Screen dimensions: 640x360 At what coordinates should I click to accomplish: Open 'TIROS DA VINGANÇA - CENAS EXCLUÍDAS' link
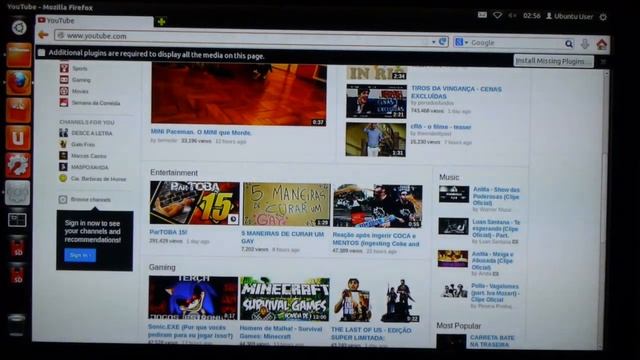click(456, 92)
